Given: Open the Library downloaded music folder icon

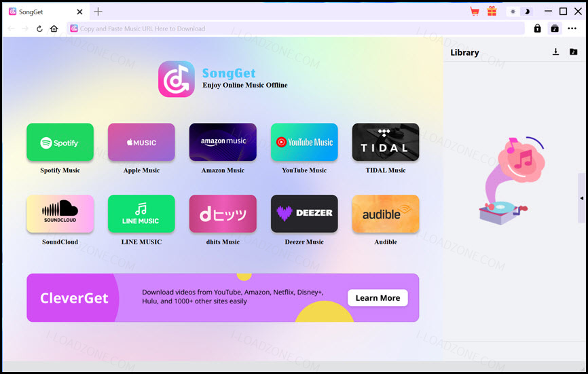Looking at the screenshot, I should (x=573, y=52).
